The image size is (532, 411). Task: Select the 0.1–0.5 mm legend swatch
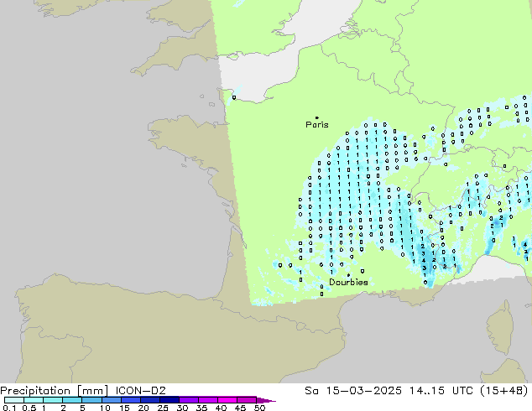tap(14, 400)
